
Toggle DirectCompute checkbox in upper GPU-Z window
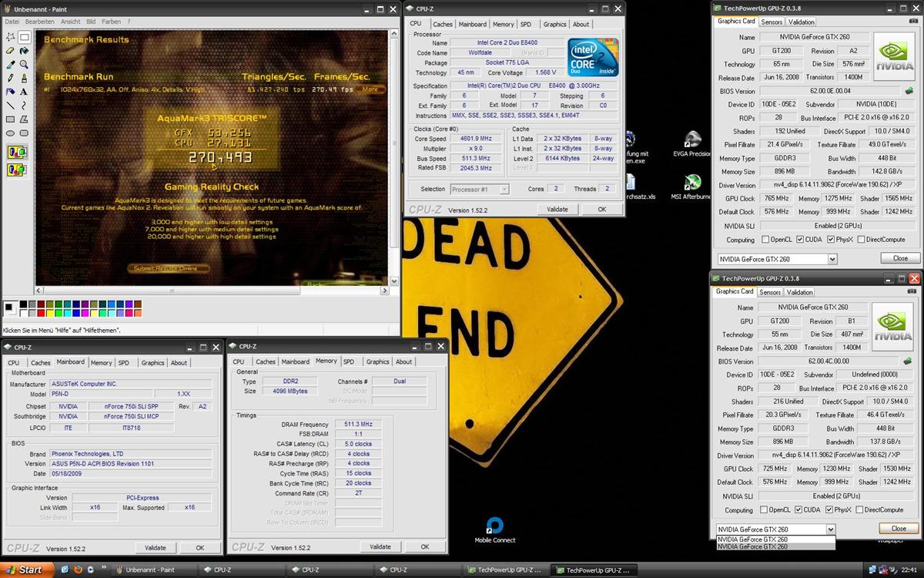pyautogui.click(x=861, y=240)
